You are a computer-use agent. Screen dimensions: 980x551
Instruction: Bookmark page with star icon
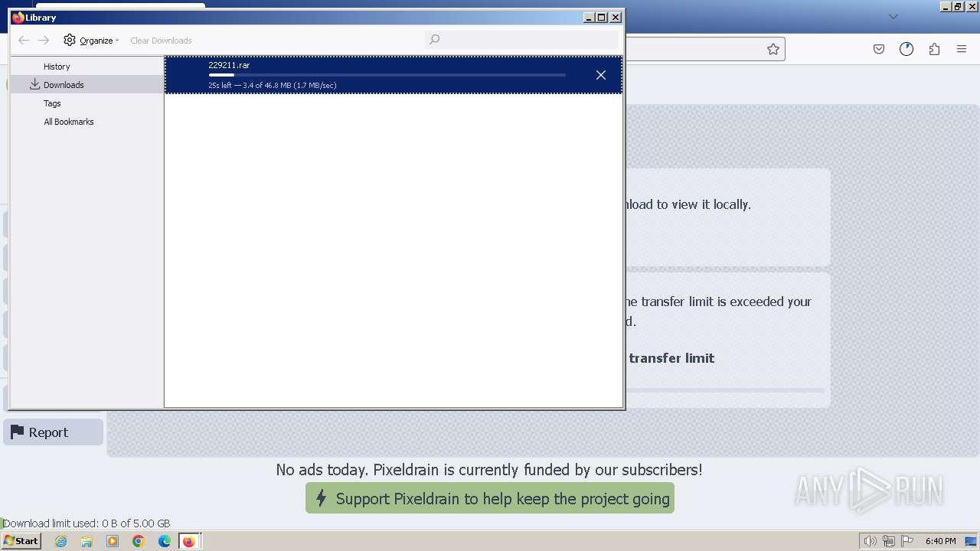click(x=773, y=49)
